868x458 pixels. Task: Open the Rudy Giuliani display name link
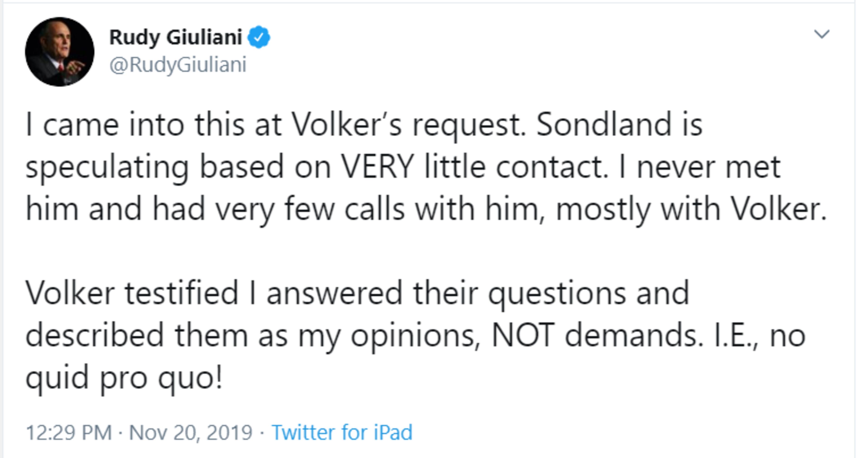pyautogui.click(x=176, y=37)
